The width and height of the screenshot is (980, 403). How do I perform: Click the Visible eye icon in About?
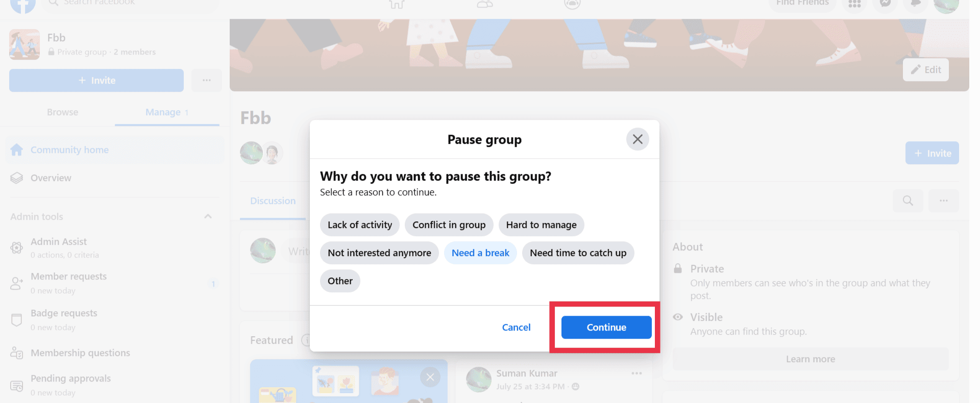[678, 317]
